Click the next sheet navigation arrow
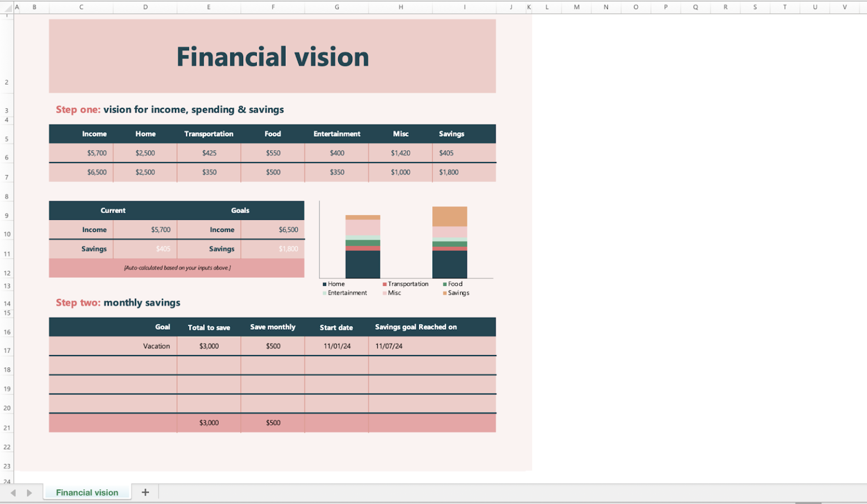 29,492
